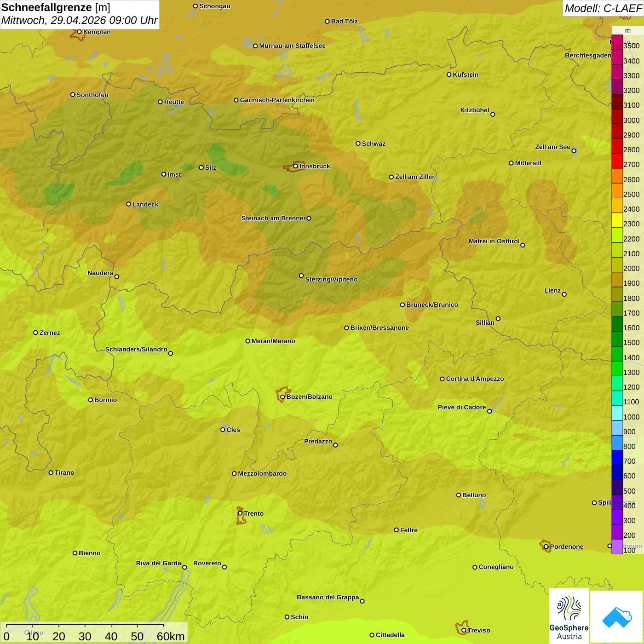Click the Schneefallgrenze [m] title
The width and height of the screenshot is (644, 644).
tap(56, 7)
